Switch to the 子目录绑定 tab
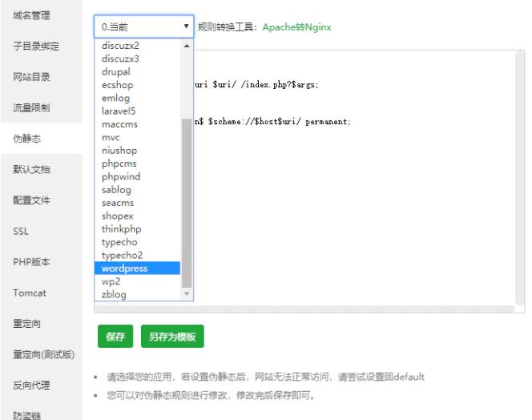Screen dimensions: 532x420 click(x=36, y=46)
